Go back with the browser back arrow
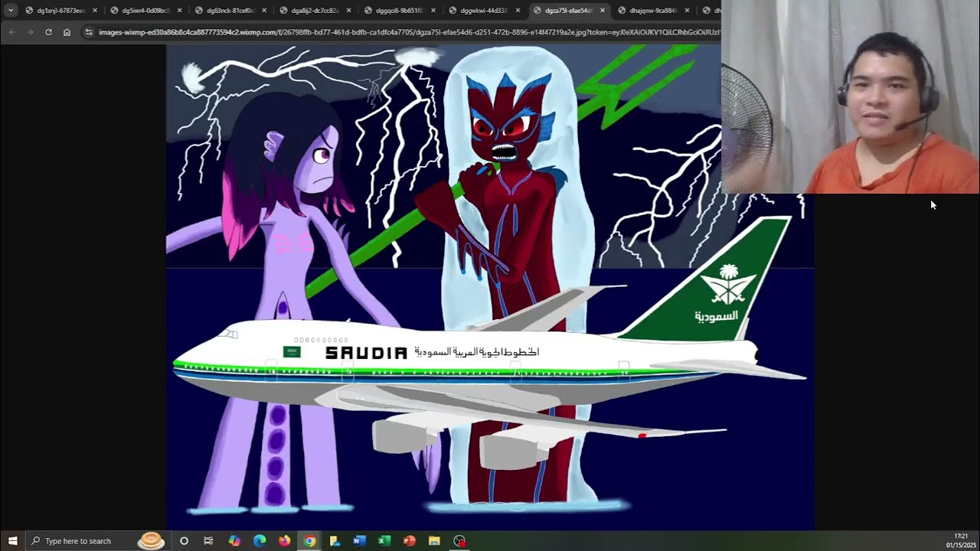 point(11,32)
